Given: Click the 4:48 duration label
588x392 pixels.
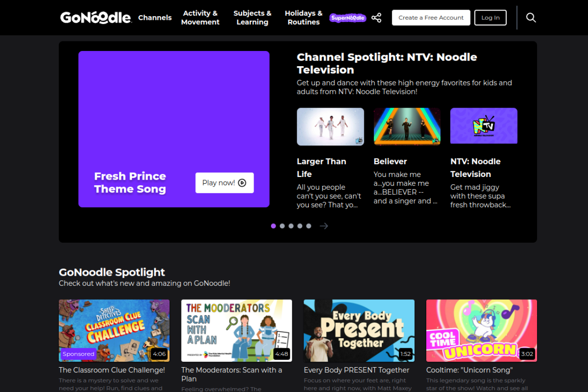Looking at the screenshot, I should [x=282, y=354].
